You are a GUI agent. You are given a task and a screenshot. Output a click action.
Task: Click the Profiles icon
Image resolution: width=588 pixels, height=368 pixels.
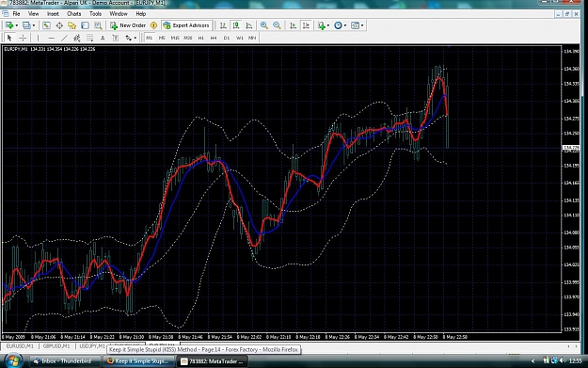point(26,25)
